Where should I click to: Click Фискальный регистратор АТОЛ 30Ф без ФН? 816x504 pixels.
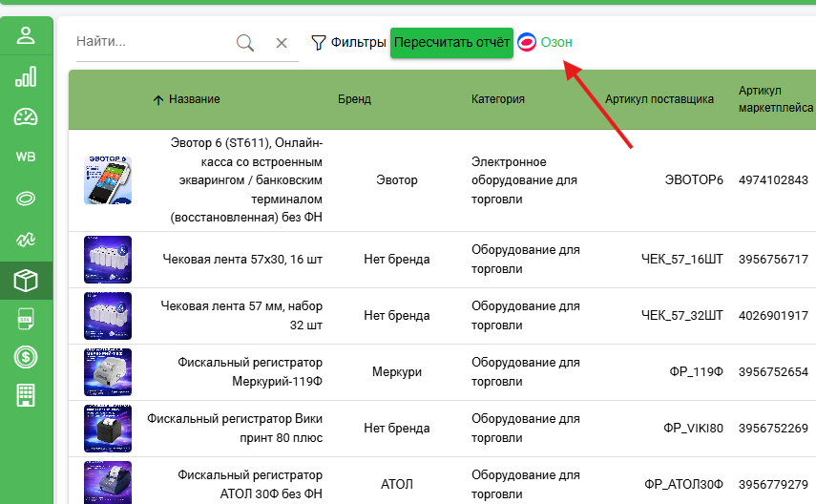coord(250,484)
